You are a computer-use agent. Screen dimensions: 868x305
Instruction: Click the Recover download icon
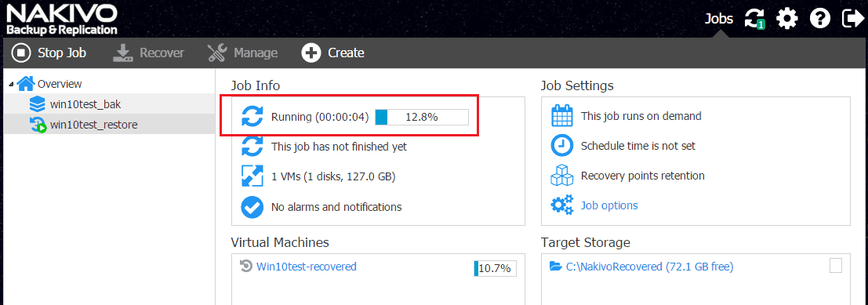click(123, 53)
